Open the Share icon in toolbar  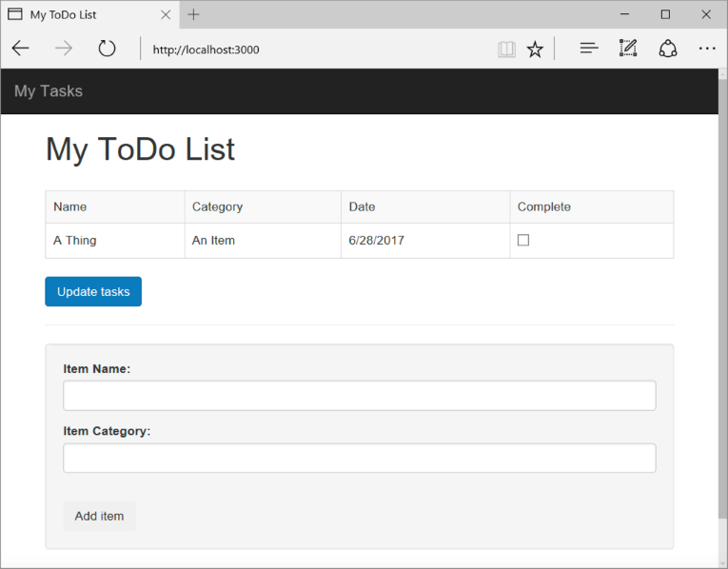point(668,49)
